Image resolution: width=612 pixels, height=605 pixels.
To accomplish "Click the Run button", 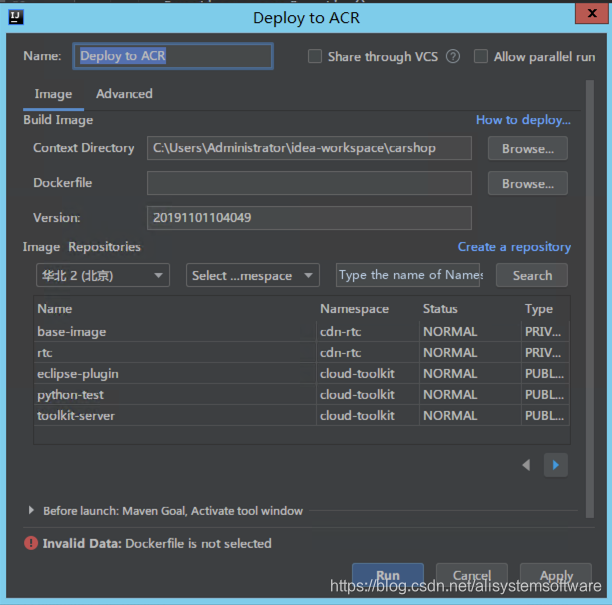I will [388, 575].
